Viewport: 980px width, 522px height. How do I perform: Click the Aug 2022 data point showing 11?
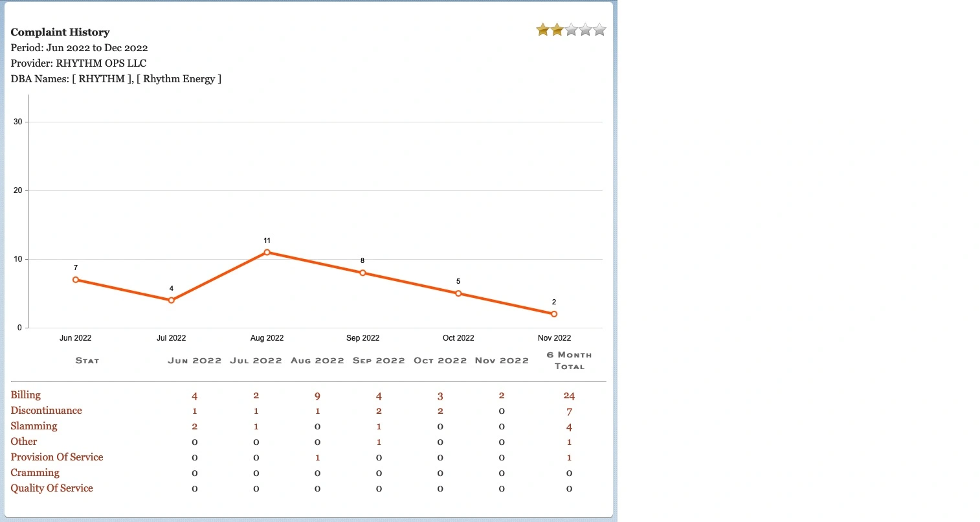tap(267, 252)
